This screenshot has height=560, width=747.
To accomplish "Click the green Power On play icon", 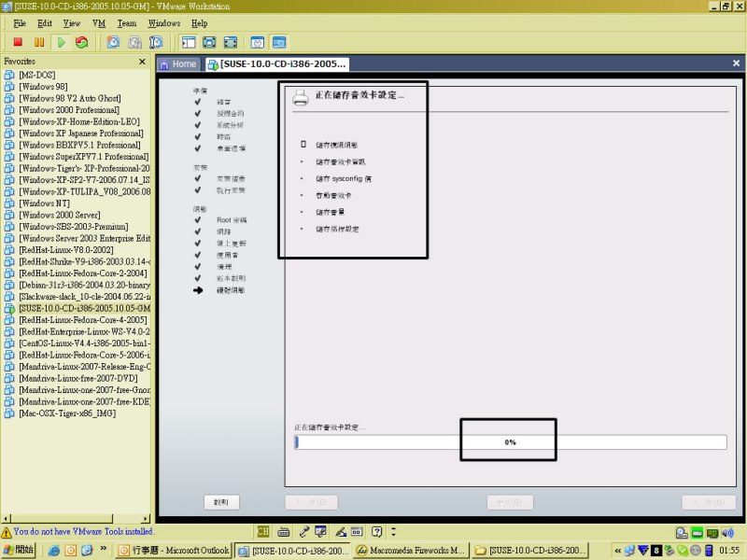I will point(61,42).
